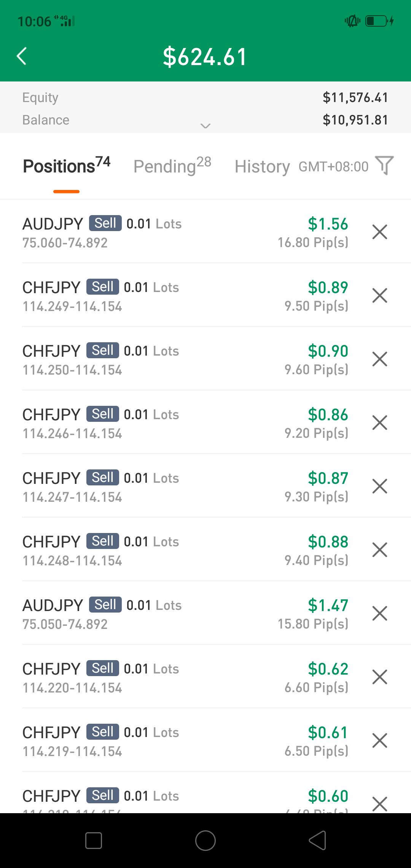Switch to the Pending tab
Image resolution: width=411 pixels, height=868 pixels.
tap(172, 166)
